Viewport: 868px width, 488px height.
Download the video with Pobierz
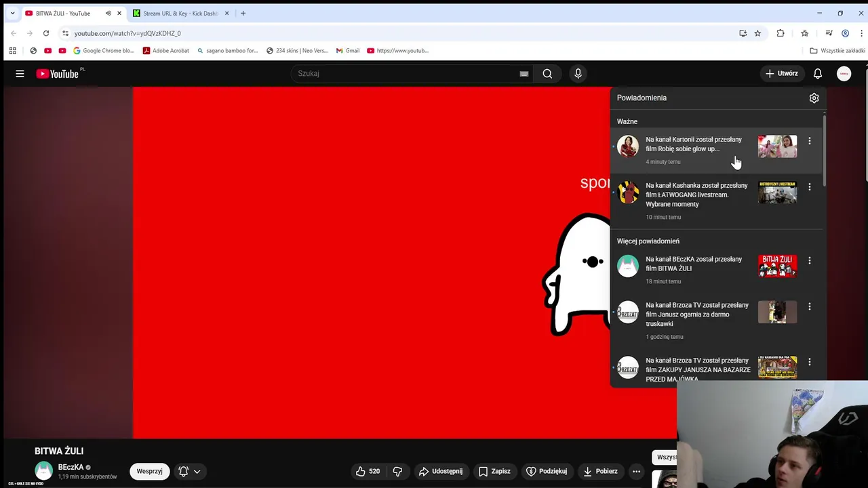(599, 471)
